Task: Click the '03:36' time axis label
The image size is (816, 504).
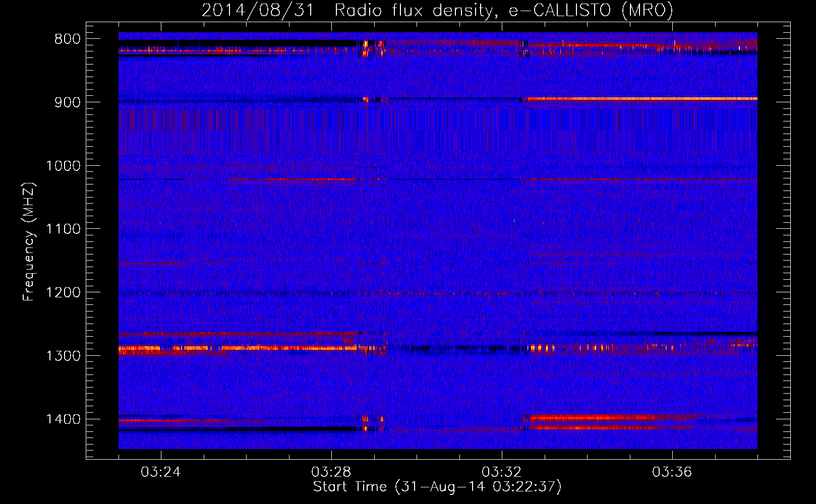Action: point(672,472)
